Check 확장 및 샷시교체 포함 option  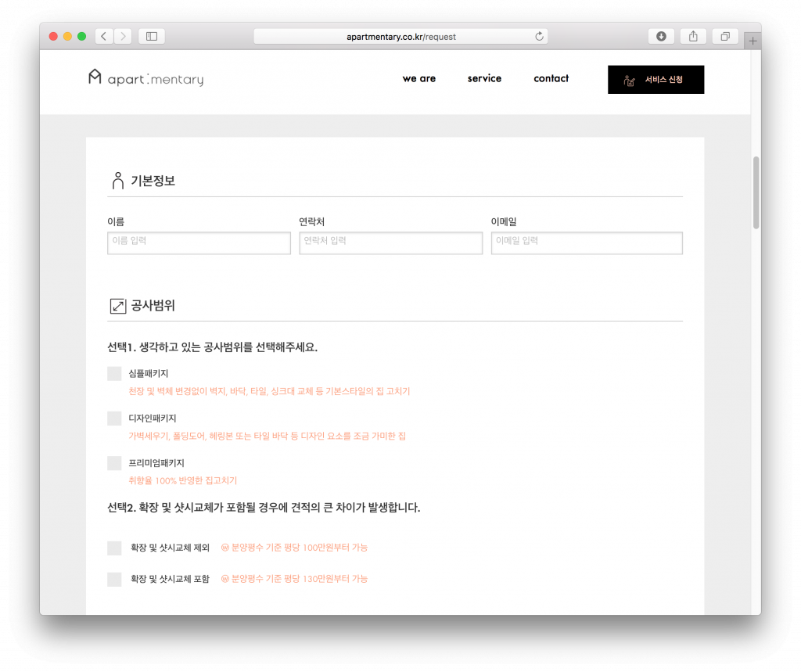[x=114, y=579]
